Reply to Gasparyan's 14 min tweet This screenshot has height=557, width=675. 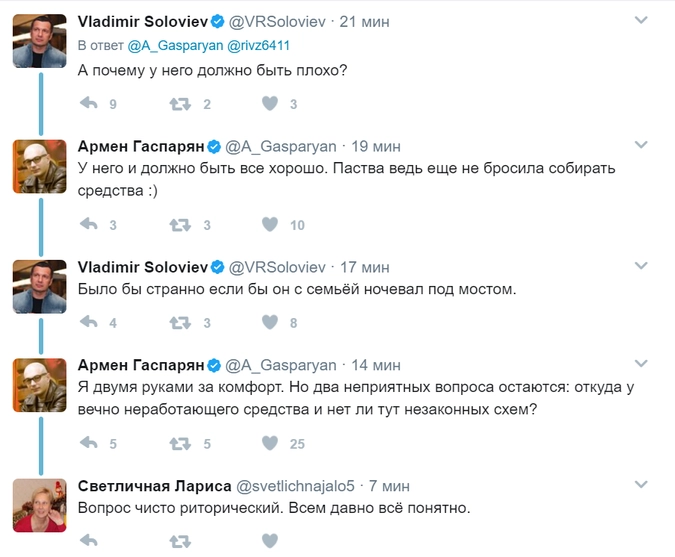(x=88, y=444)
